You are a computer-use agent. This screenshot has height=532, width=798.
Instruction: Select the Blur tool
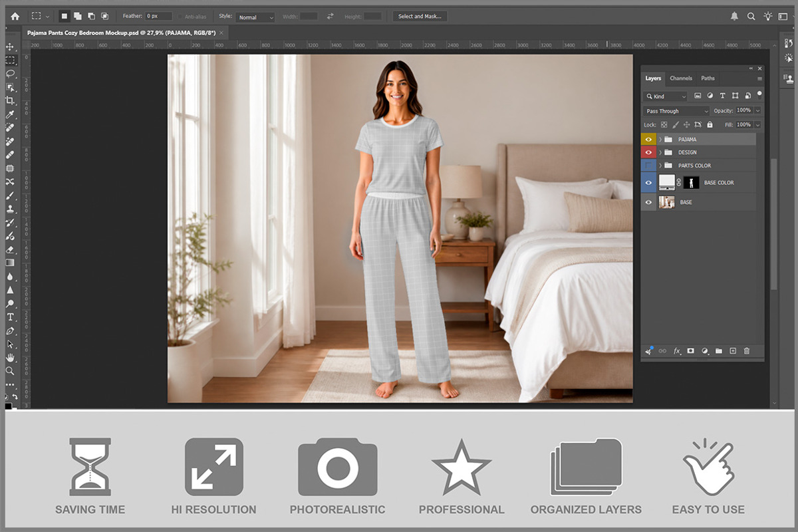point(10,277)
